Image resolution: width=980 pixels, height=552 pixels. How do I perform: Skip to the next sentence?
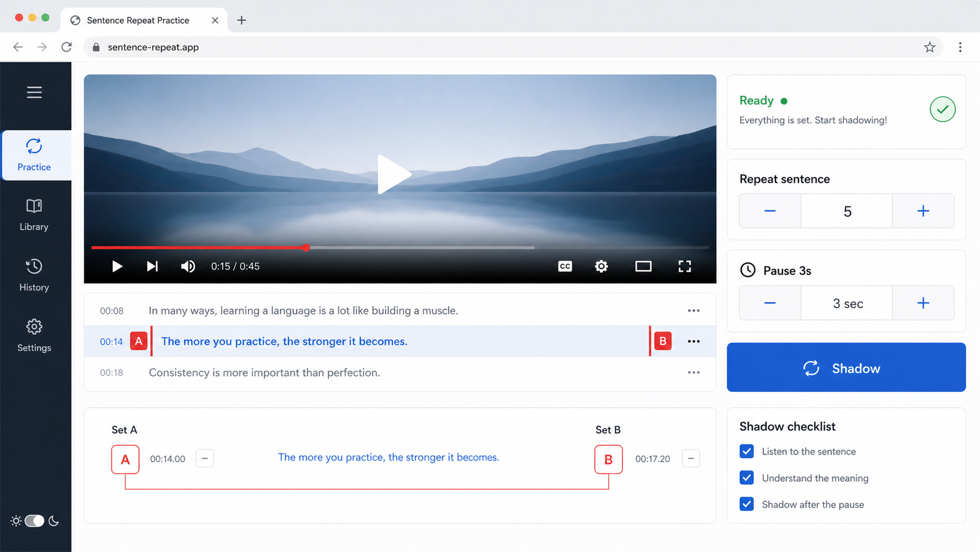point(152,266)
